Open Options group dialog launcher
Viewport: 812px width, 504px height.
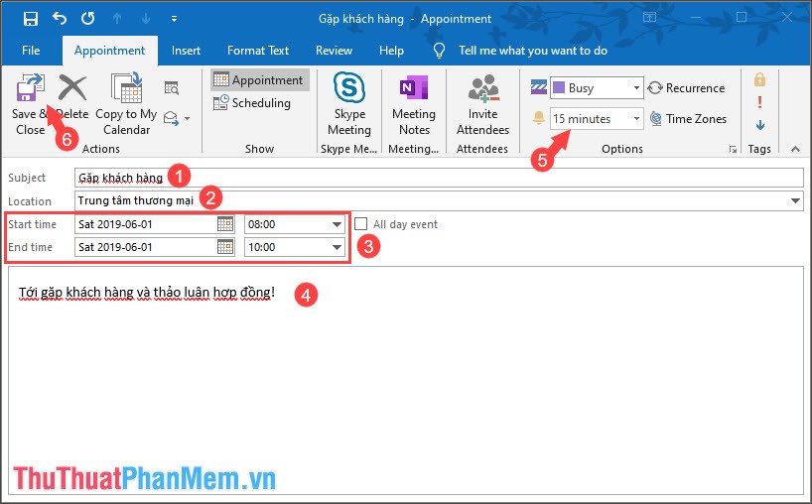[x=733, y=149]
